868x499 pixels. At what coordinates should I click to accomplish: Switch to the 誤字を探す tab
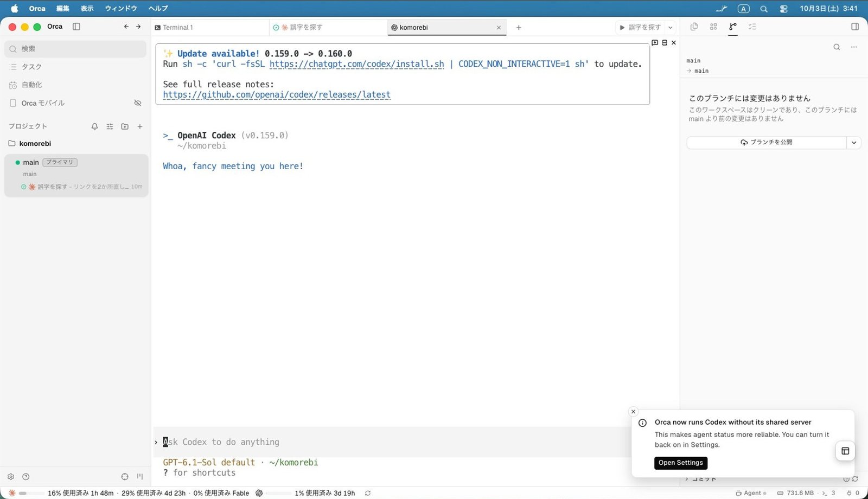tap(328, 27)
